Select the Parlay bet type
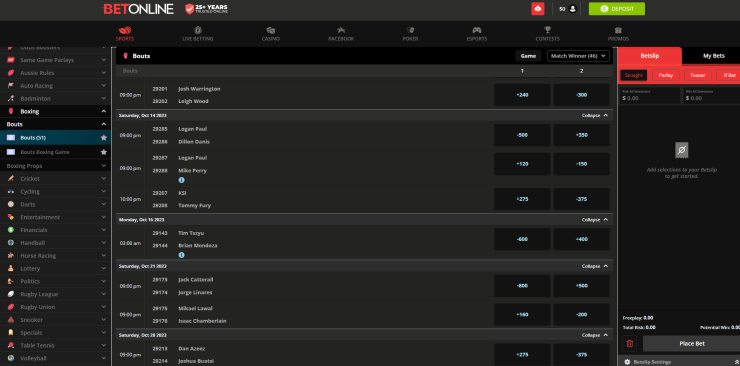 (x=665, y=75)
